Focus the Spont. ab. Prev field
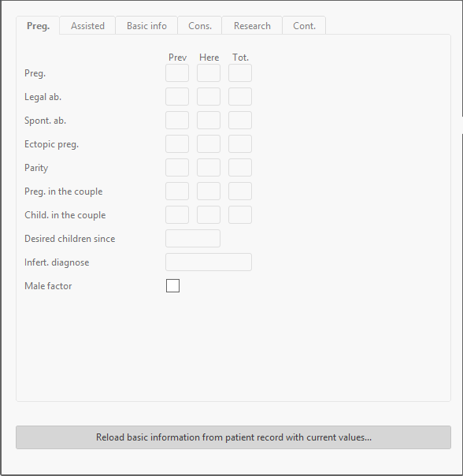 (177, 121)
